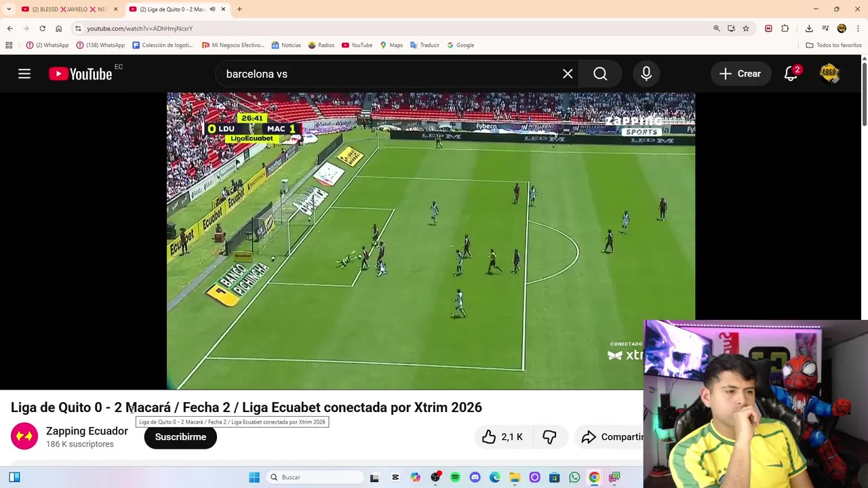The image size is (868, 488).
Task: Open the Chrome three-dot menu
Action: [858, 28]
